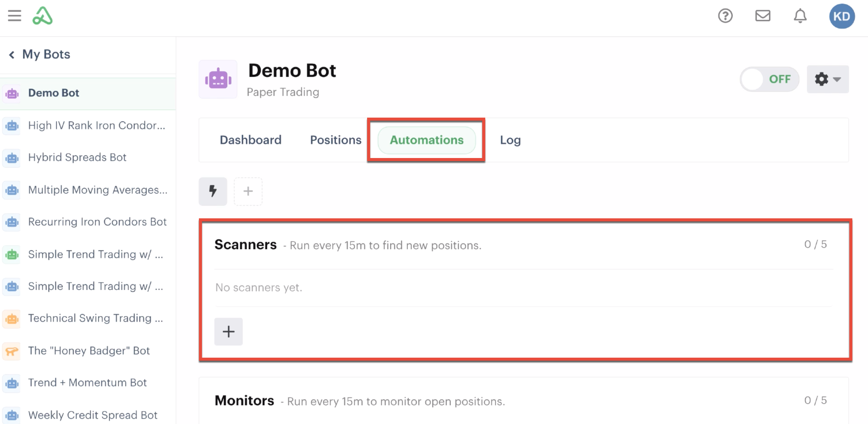Click the dashed plus add button
Viewport: 868px width, 424px height.
point(248,191)
